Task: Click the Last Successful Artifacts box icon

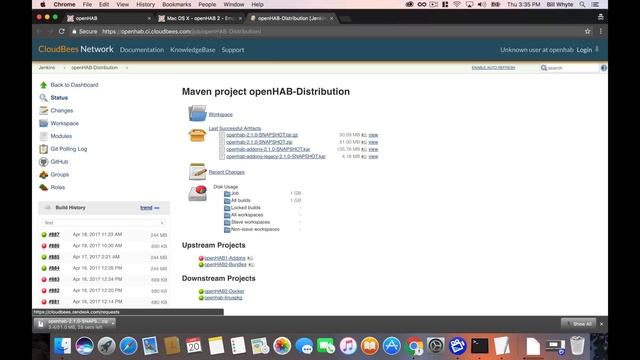Action: point(197,135)
